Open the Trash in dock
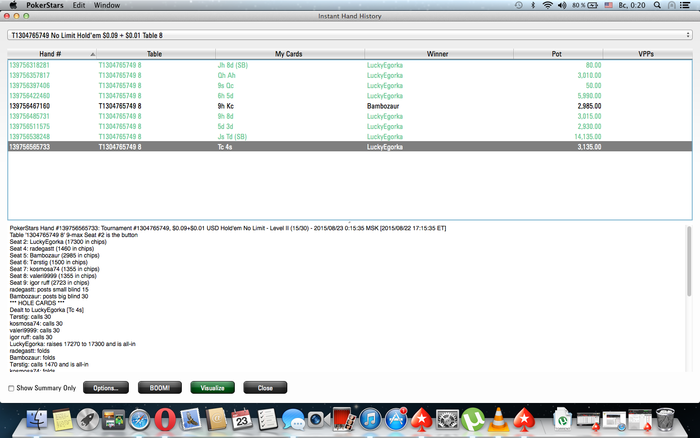700x438 pixels. (665, 419)
